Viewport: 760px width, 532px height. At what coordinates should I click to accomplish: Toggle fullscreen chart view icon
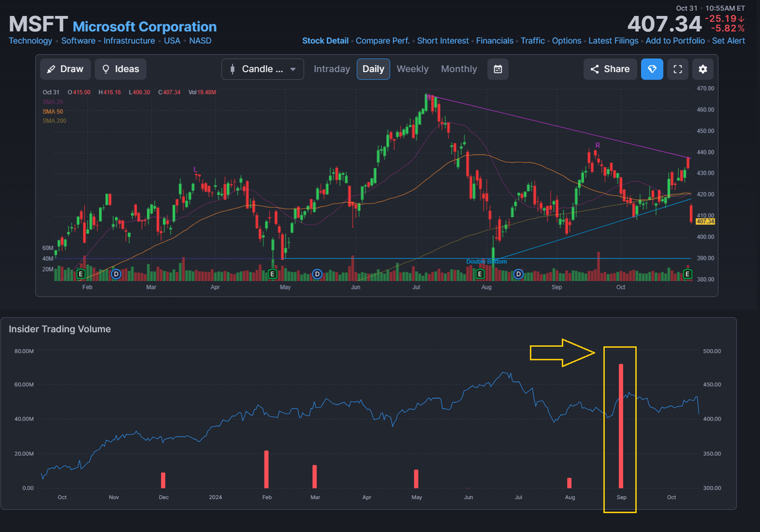(678, 69)
